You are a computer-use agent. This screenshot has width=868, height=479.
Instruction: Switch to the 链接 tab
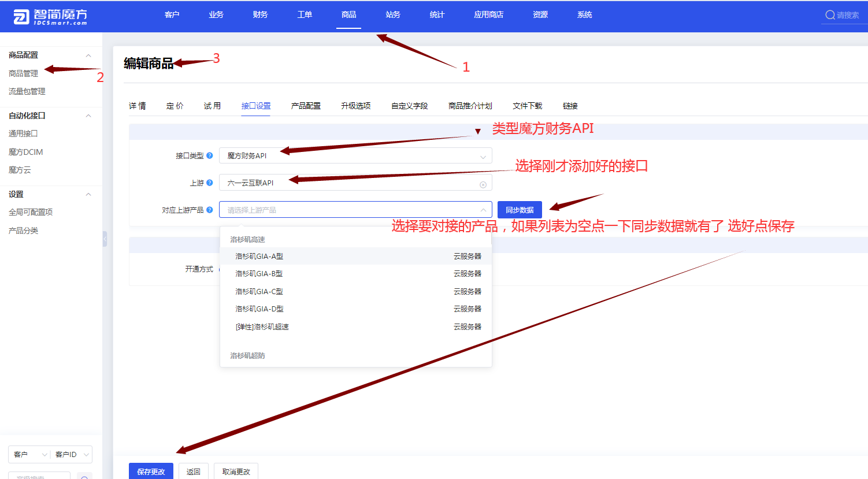point(570,106)
